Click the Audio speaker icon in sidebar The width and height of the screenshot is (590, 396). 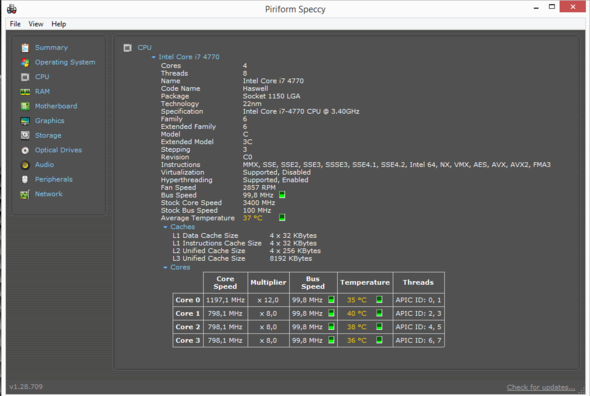25,165
